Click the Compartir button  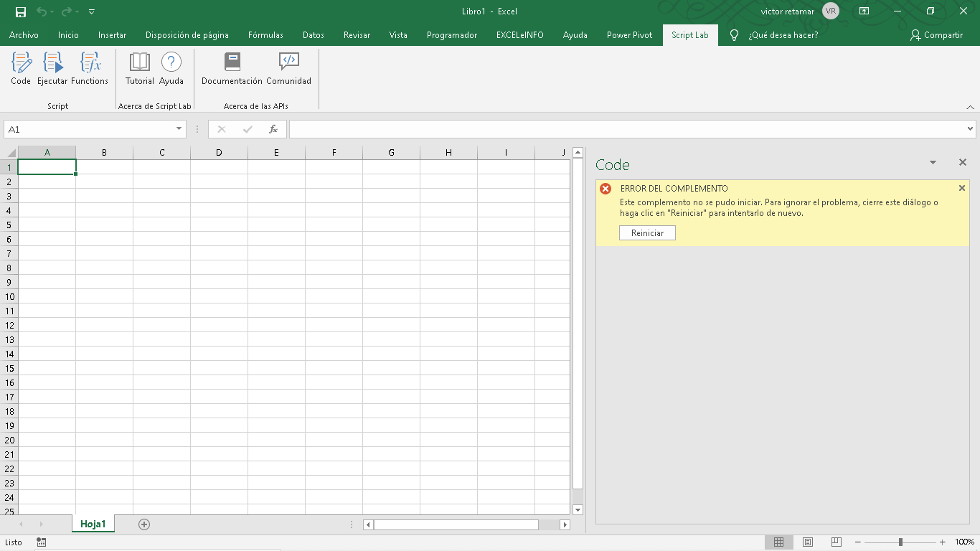(936, 34)
